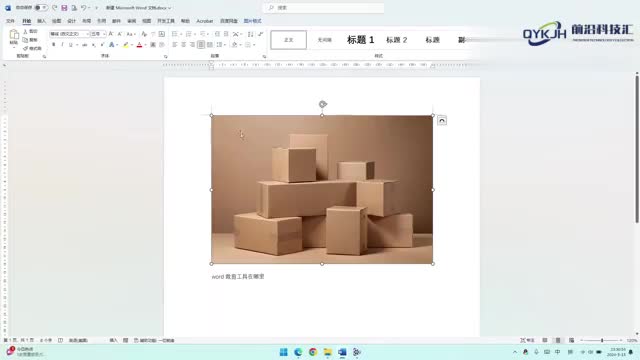
Task: Open Chrome from the taskbar
Action: pyautogui.click(x=313, y=352)
